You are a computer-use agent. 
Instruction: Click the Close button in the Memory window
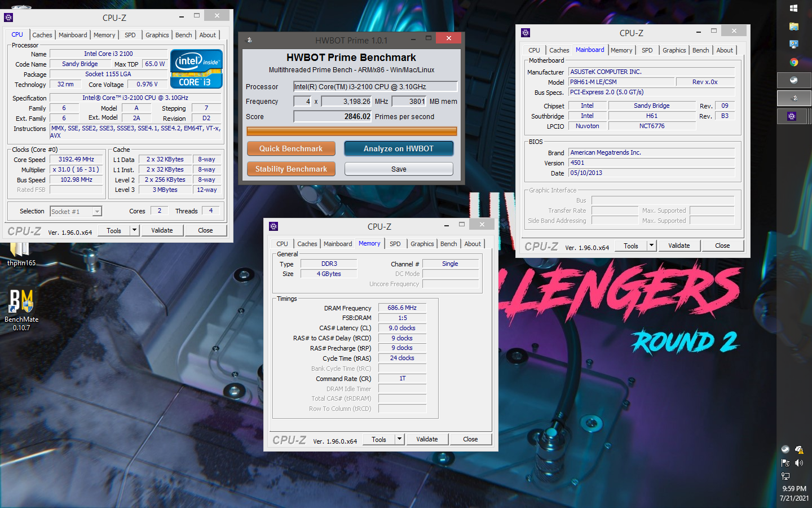(470, 439)
